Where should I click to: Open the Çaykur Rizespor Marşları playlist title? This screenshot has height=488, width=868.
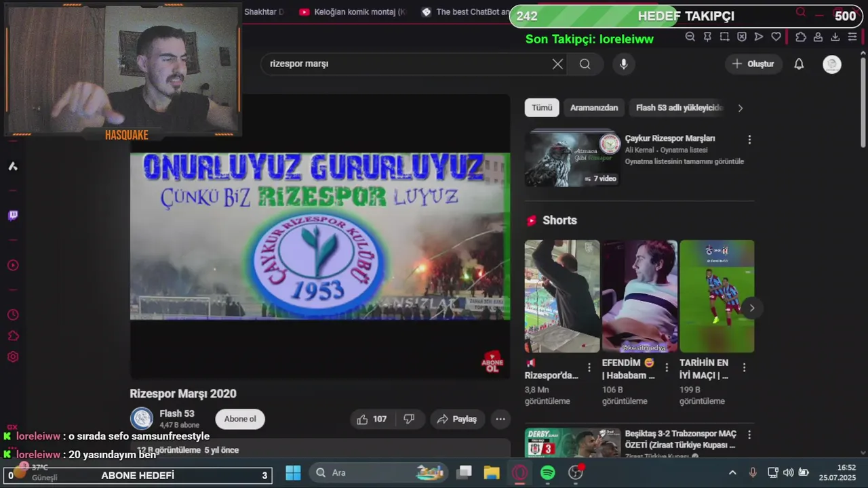(x=670, y=138)
